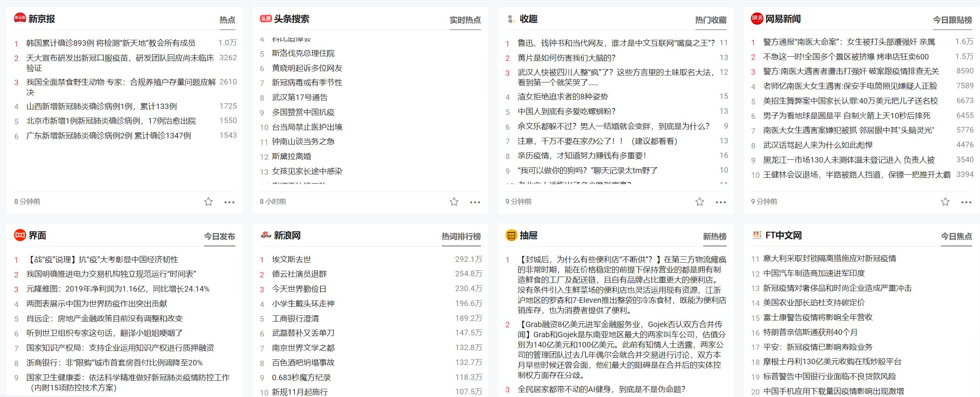Select the 今日焦点 tab of FT中文网

(x=956, y=236)
